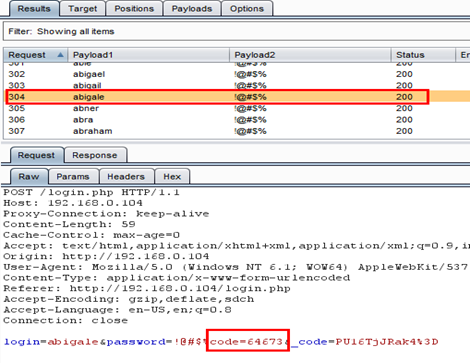This screenshot has height=363, width=470.
Task: Open the Headers view tab
Action: (x=126, y=177)
